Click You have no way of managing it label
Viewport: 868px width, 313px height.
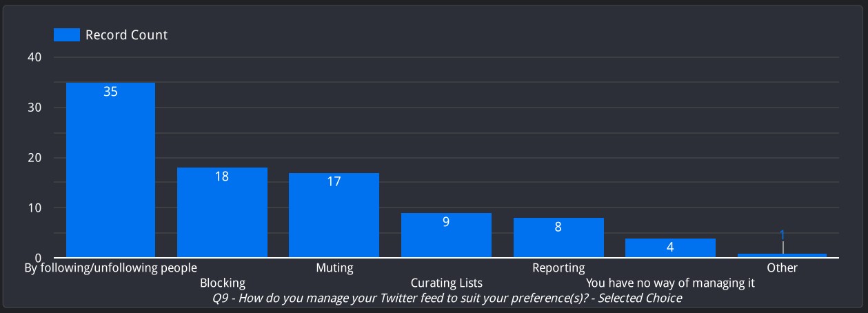pyautogui.click(x=670, y=283)
